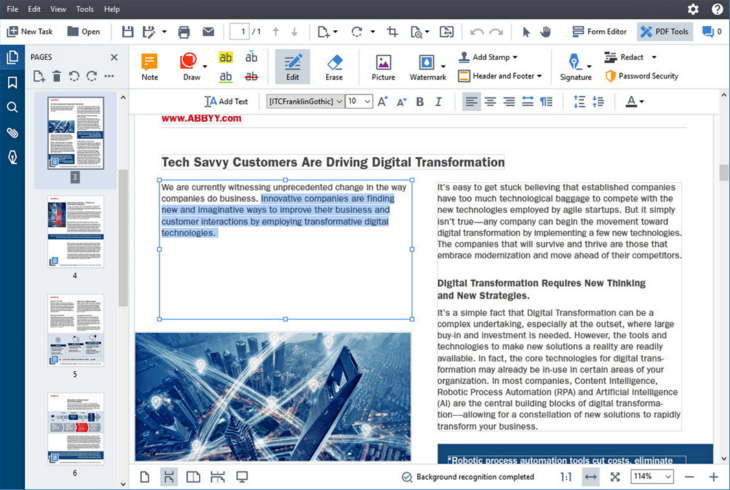Screen dimensions: 730x490
Task: Zoom in with the plus button
Action: coord(713,476)
